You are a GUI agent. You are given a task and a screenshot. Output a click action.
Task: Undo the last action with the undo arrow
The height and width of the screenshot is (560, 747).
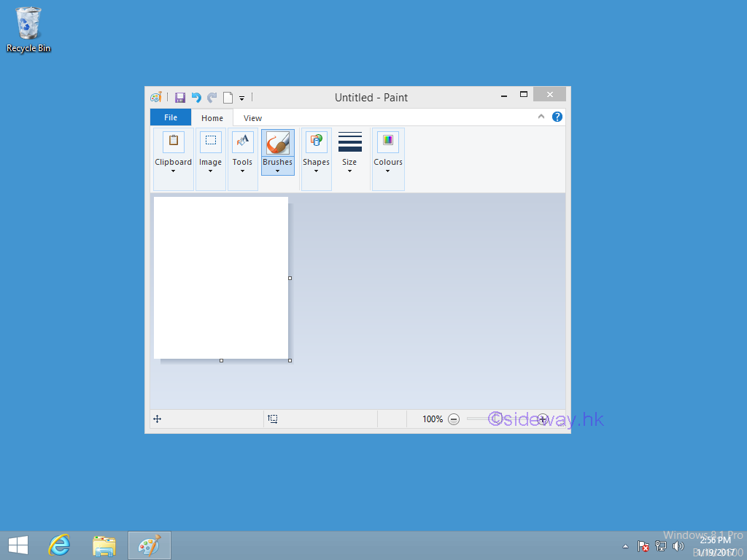pyautogui.click(x=196, y=96)
